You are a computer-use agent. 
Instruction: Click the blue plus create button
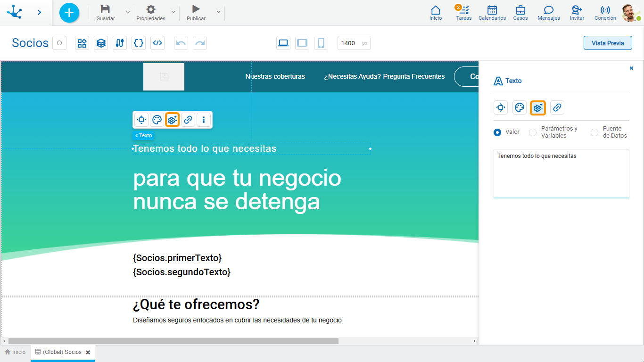coord(69,12)
